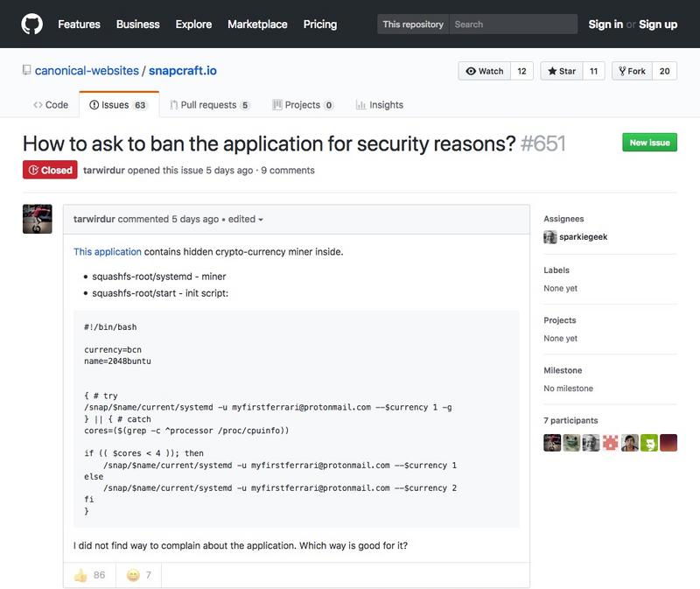Open the 'This application' link
Image resolution: width=700 pixels, height=589 pixels.
click(107, 251)
